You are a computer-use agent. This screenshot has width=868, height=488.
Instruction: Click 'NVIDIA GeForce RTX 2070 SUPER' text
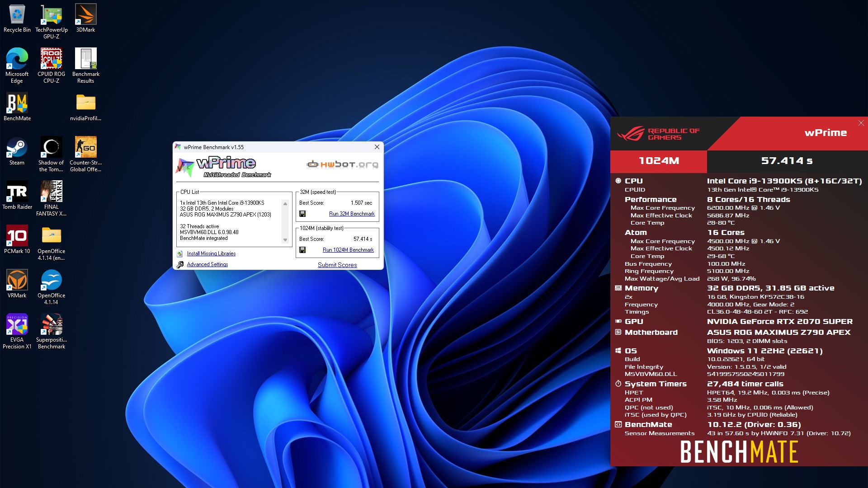(x=780, y=321)
